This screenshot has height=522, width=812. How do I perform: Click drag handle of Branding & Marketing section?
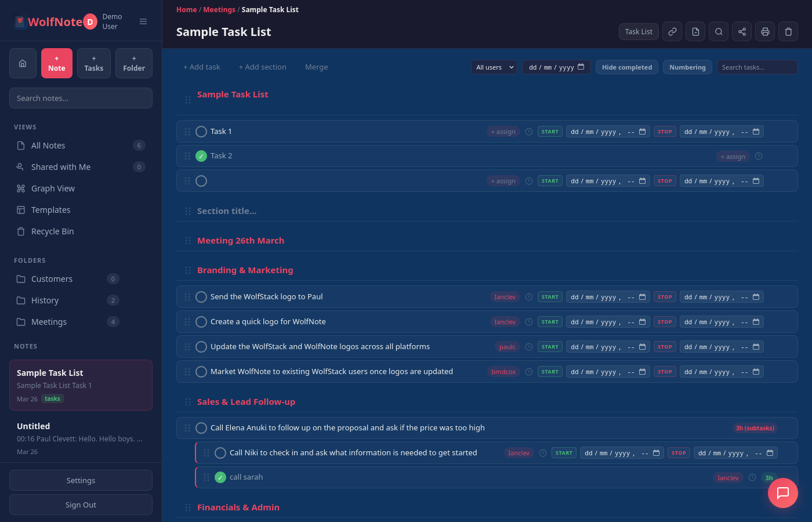[188, 270]
